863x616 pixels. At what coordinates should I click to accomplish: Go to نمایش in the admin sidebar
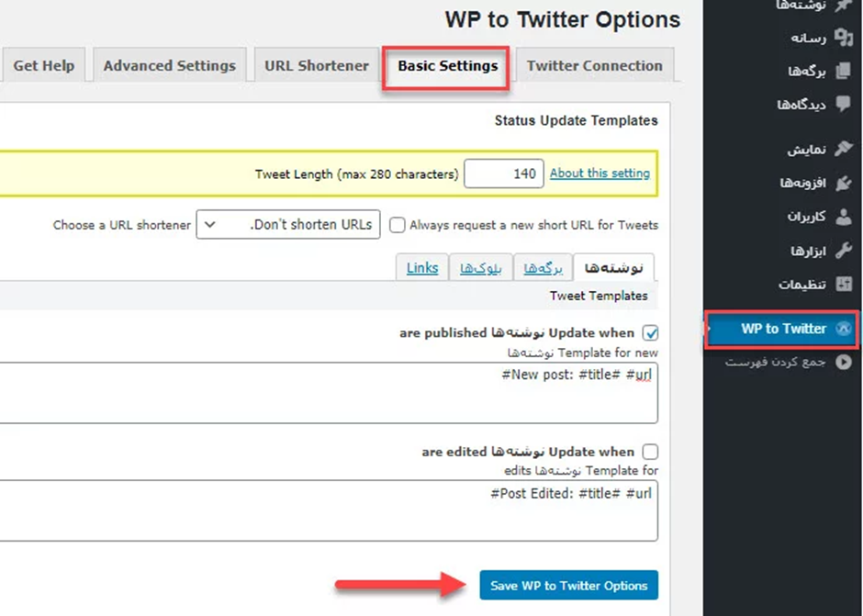tap(806, 150)
